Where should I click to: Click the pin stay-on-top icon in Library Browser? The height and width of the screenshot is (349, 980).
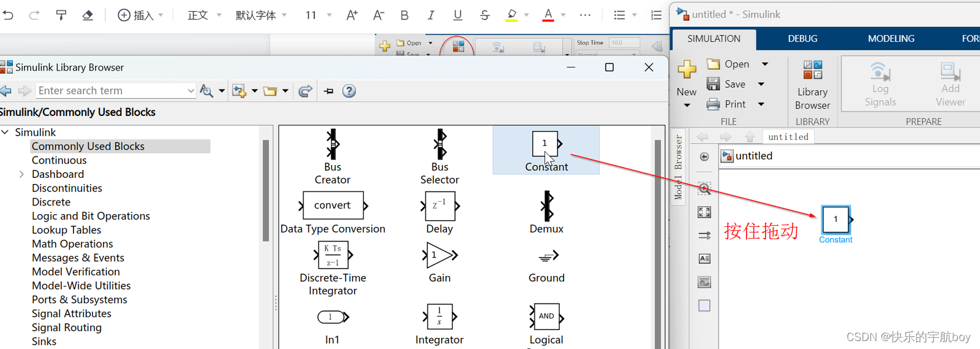click(329, 91)
